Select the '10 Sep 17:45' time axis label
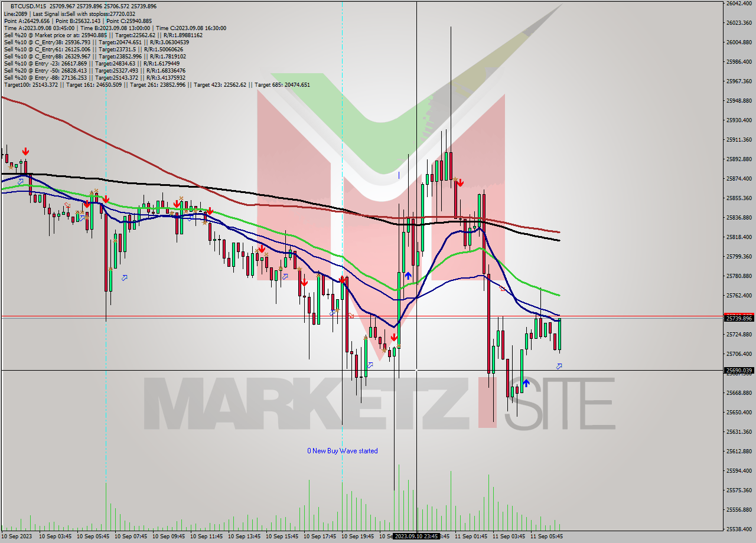Image resolution: width=756 pixels, height=543 pixels. (320, 537)
